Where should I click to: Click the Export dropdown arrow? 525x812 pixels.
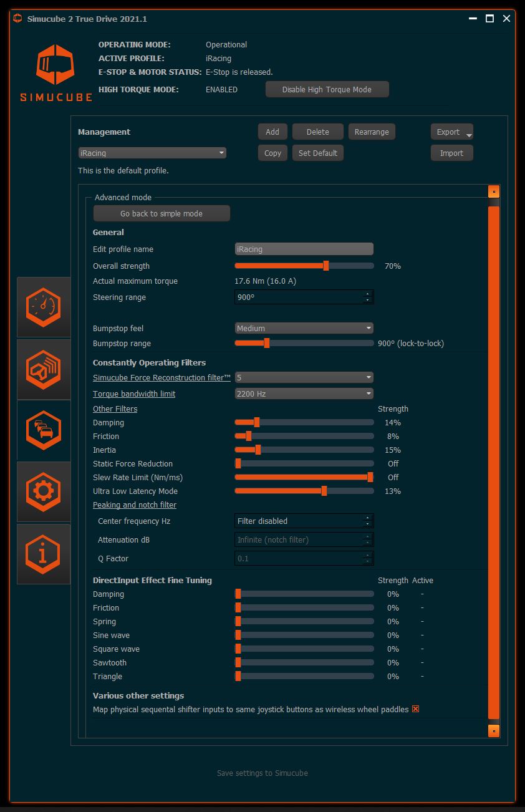tap(469, 133)
